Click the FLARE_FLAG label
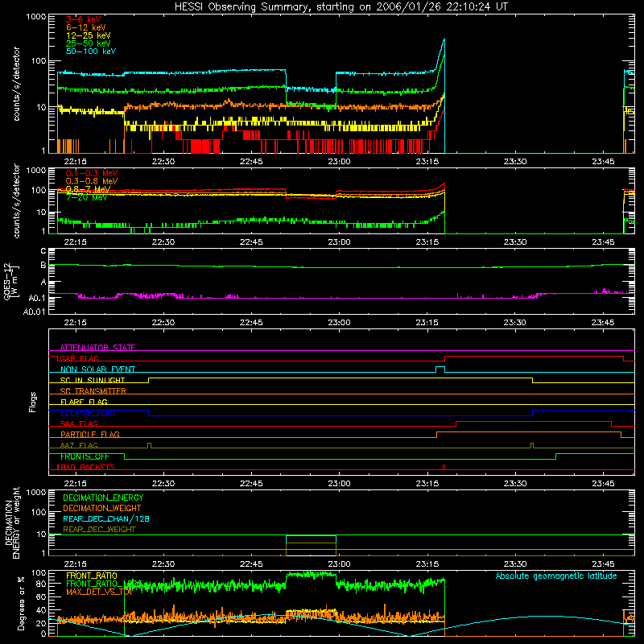Viewport: 644px width, 644px height. coord(84,402)
